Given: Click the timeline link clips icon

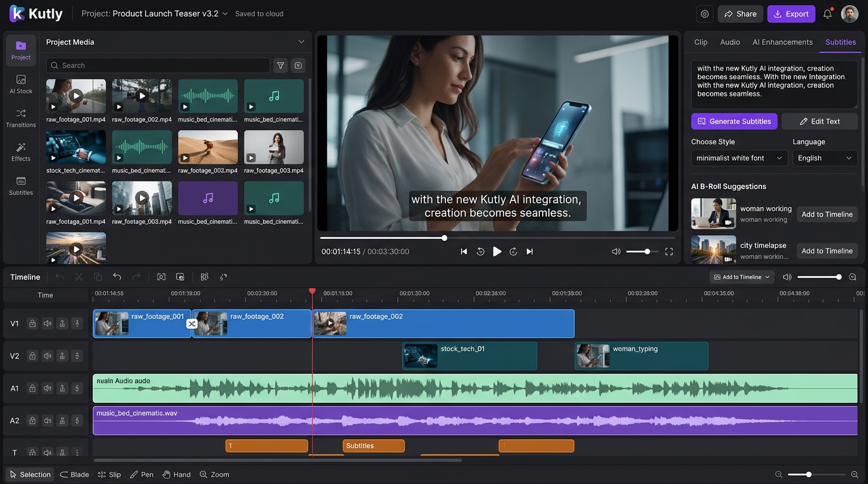Looking at the screenshot, I should [x=223, y=277].
